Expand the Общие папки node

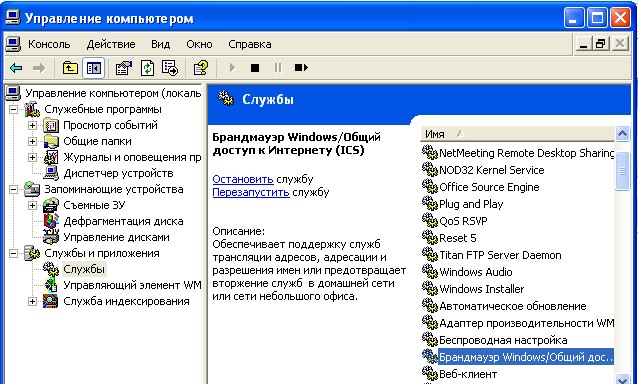[x=33, y=141]
